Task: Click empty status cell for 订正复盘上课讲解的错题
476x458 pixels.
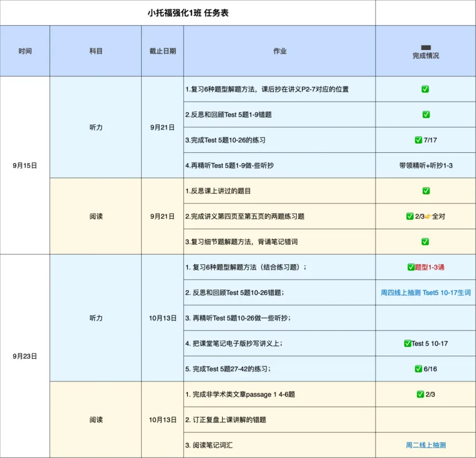Action: 425,419
